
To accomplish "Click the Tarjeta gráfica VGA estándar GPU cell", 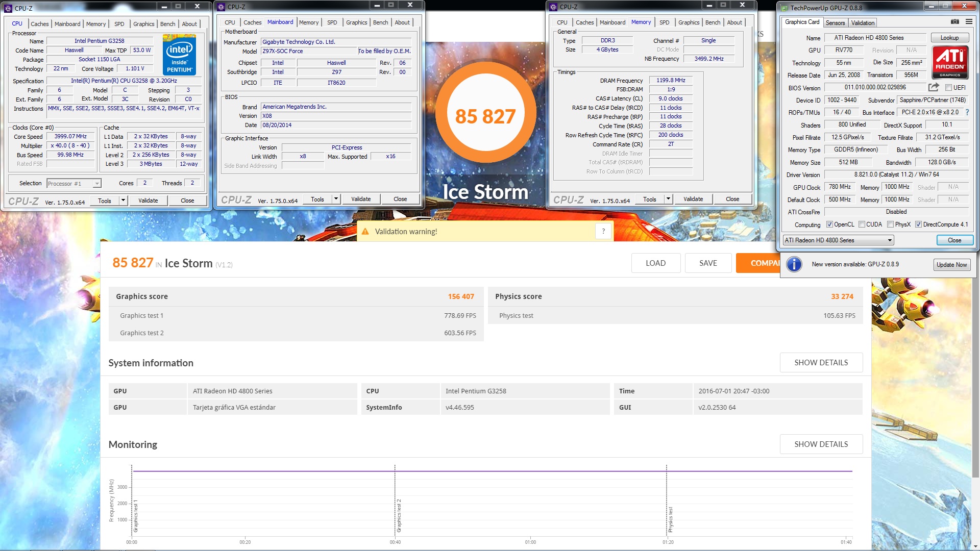I will tap(273, 408).
